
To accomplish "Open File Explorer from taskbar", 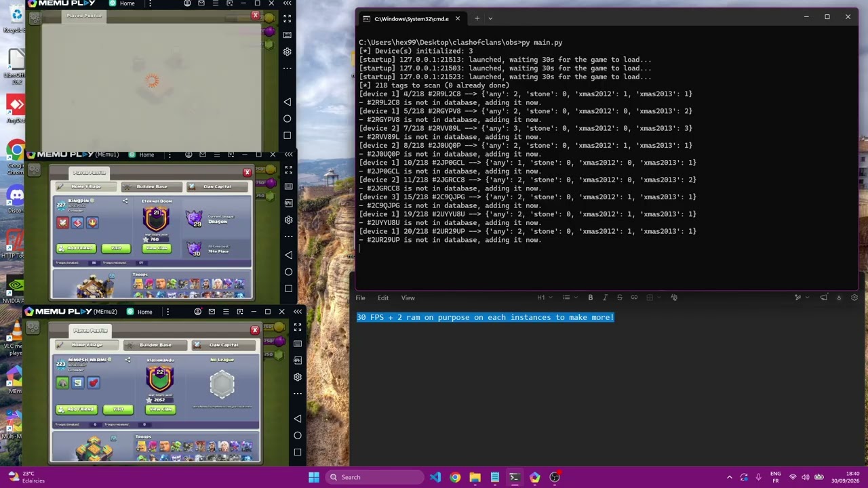I will pos(475,477).
